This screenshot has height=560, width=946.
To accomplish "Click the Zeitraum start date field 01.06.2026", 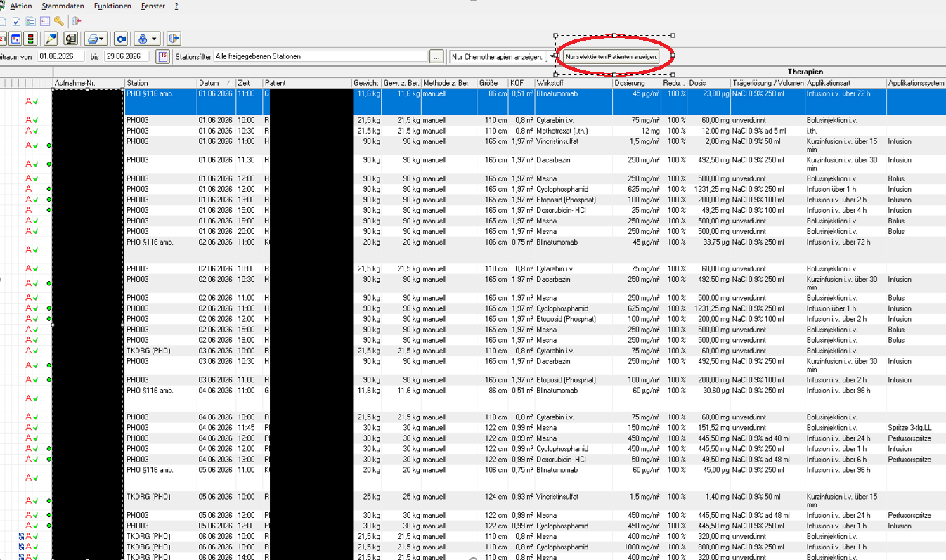I will pyautogui.click(x=60, y=56).
